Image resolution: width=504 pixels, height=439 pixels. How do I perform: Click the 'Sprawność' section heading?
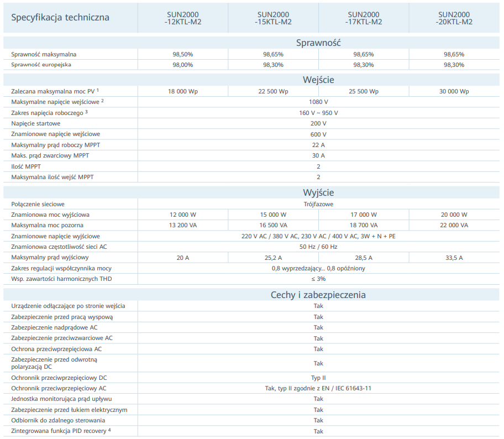pos(318,43)
